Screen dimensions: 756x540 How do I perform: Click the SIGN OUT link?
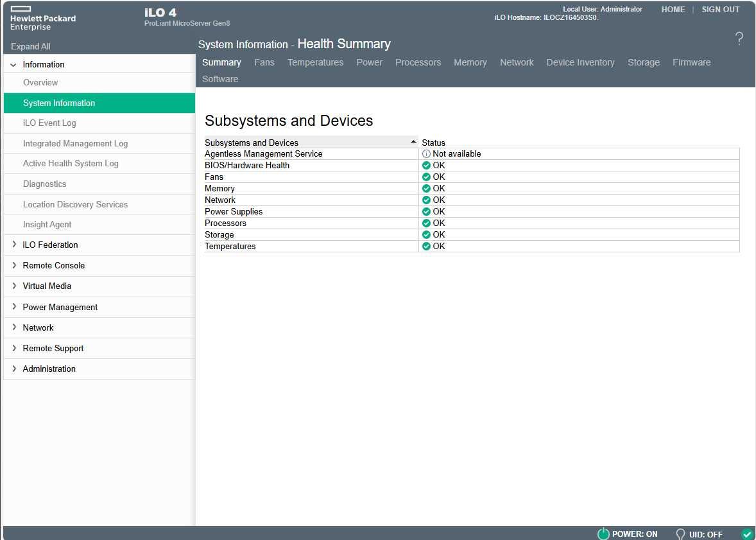[720, 9]
